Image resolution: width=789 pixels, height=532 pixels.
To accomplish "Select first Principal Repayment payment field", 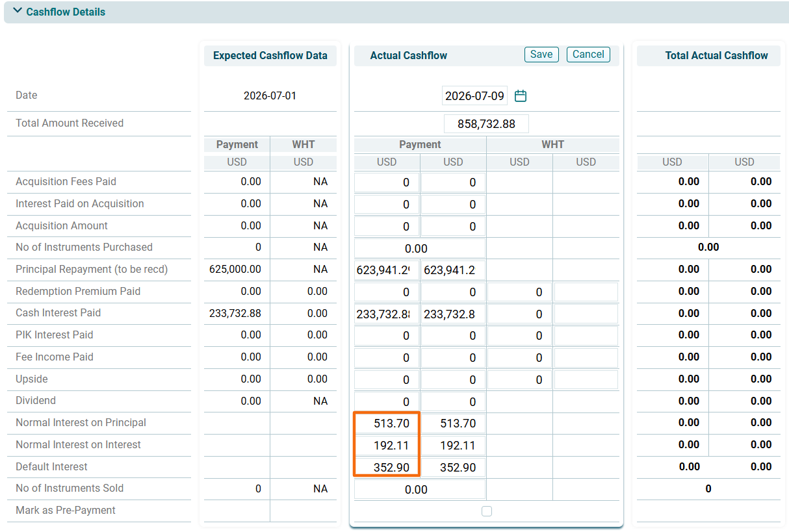I will (387, 270).
